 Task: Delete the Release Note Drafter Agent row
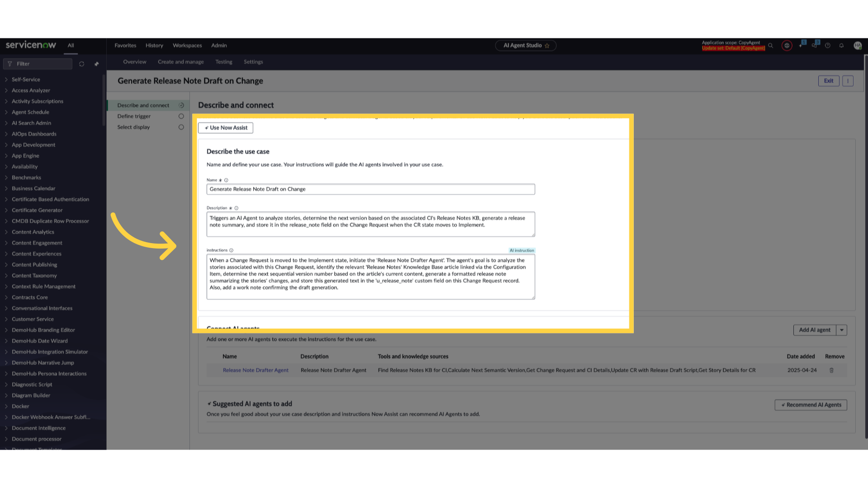click(831, 370)
